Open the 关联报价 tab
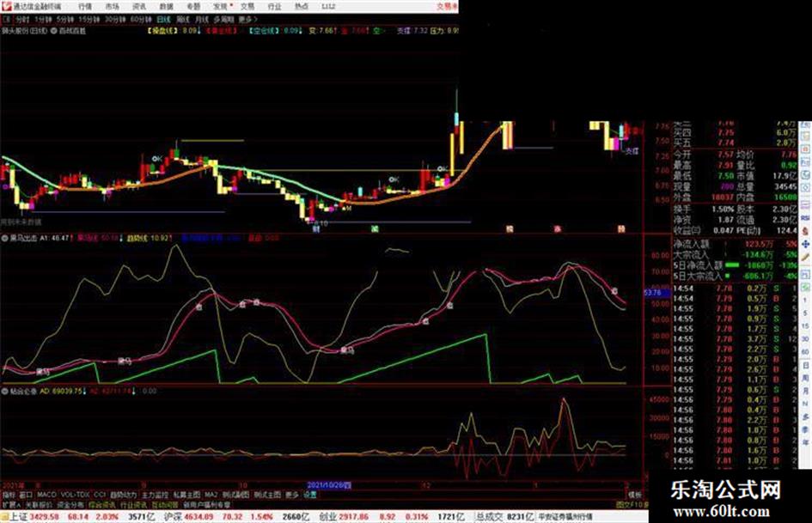The width and height of the screenshot is (812, 523). click(39, 504)
